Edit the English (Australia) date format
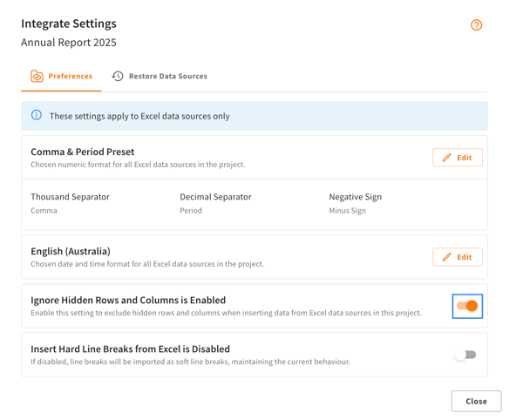Screen dimensions: 509x420 coord(458,257)
